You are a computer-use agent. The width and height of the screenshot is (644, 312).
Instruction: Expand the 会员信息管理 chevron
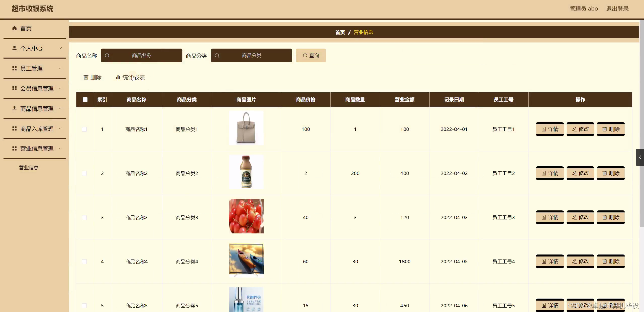click(x=60, y=88)
